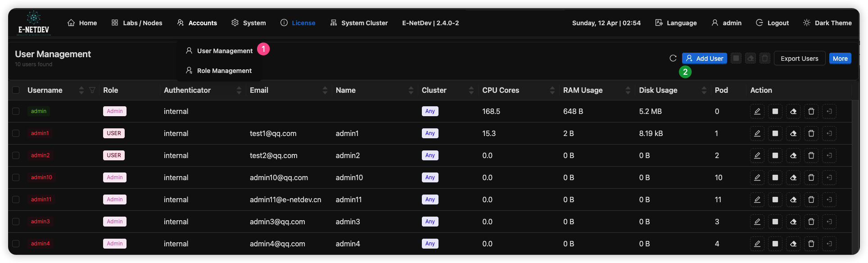Click the kick-out icon in admin3 row
The width and height of the screenshot is (868, 263).
829,222
